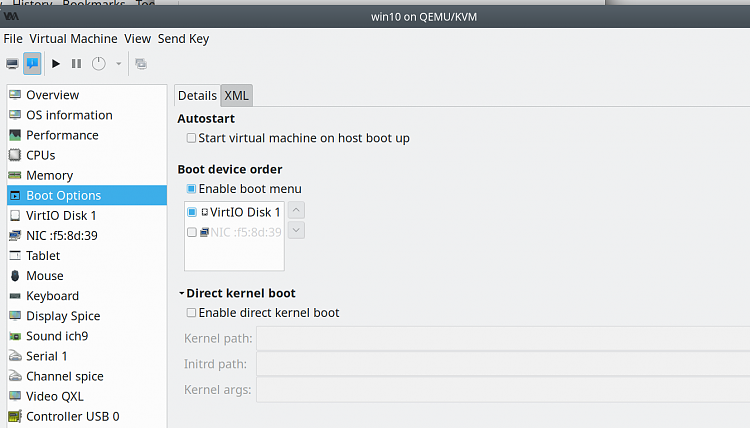Select Sound ich9 in the hardware list
This screenshot has width=750, height=428.
pyautogui.click(x=87, y=336)
